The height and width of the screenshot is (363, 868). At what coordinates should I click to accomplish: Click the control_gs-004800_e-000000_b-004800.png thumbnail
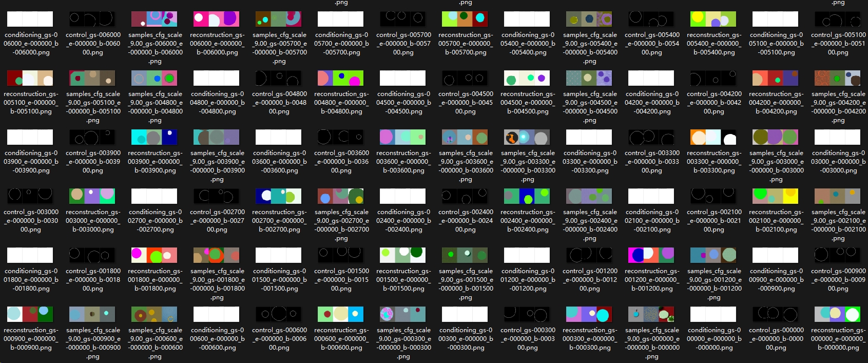[279, 78]
